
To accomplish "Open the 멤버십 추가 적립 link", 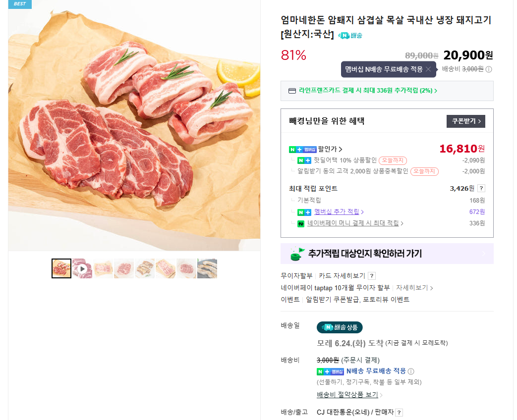I will pos(339,212).
